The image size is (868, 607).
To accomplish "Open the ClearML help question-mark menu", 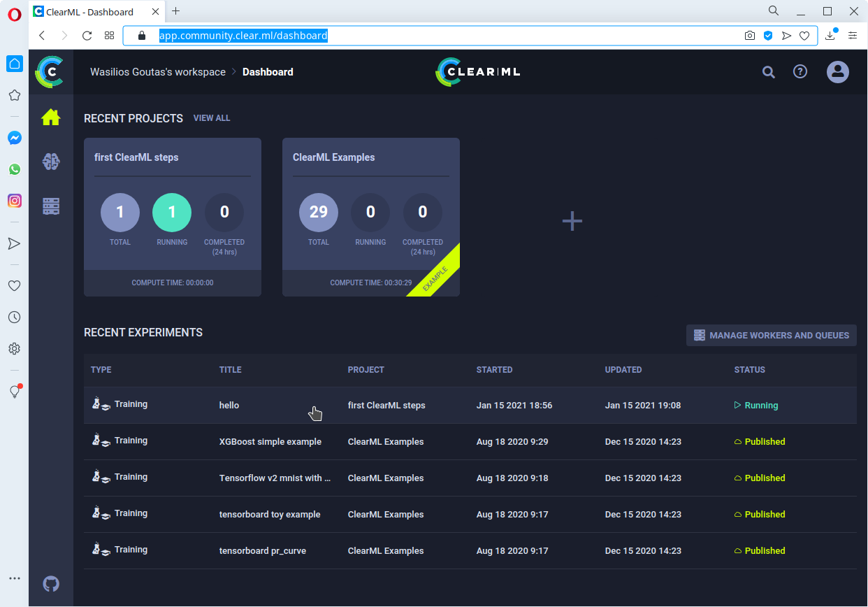I will click(x=800, y=71).
